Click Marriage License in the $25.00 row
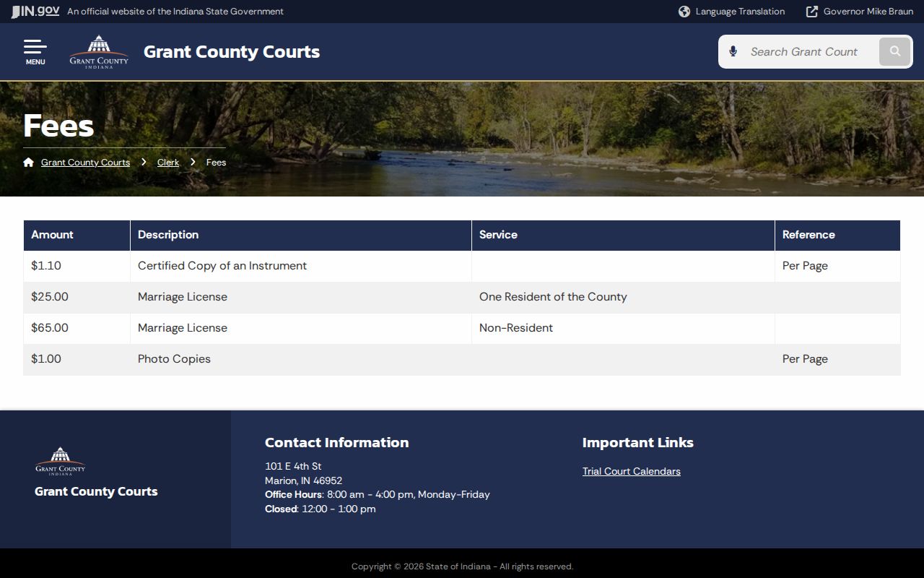This screenshot has height=578, width=924. pos(301,297)
